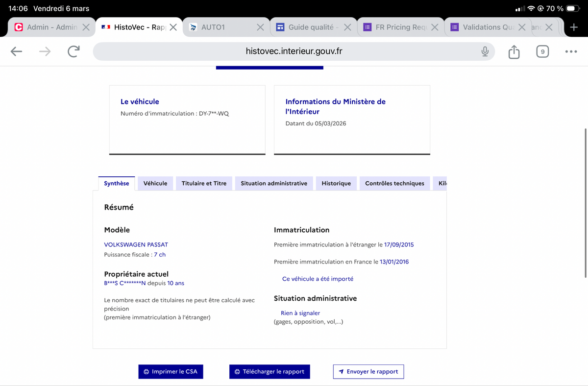The width and height of the screenshot is (588, 386).
Task: Tap the reload page icon
Action: (x=73, y=51)
